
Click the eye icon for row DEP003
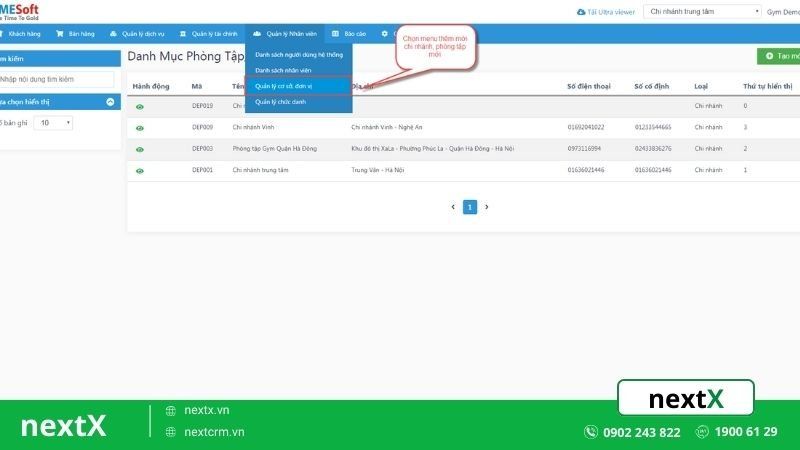pos(140,149)
